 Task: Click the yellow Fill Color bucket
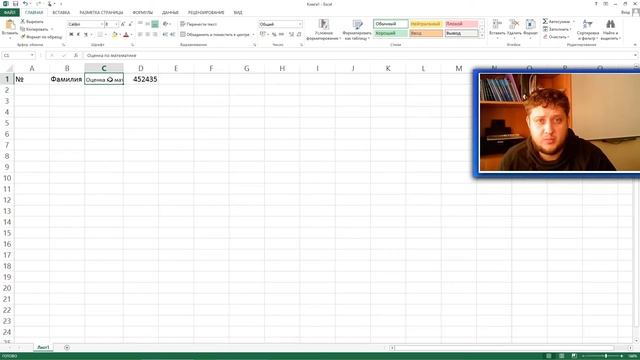[114, 35]
